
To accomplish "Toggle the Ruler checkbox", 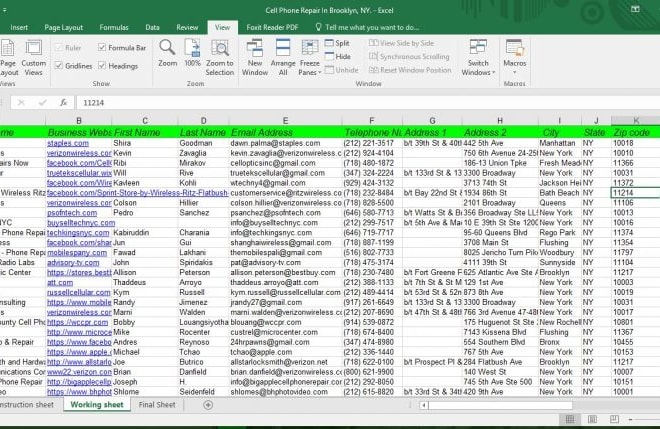I will (59, 48).
